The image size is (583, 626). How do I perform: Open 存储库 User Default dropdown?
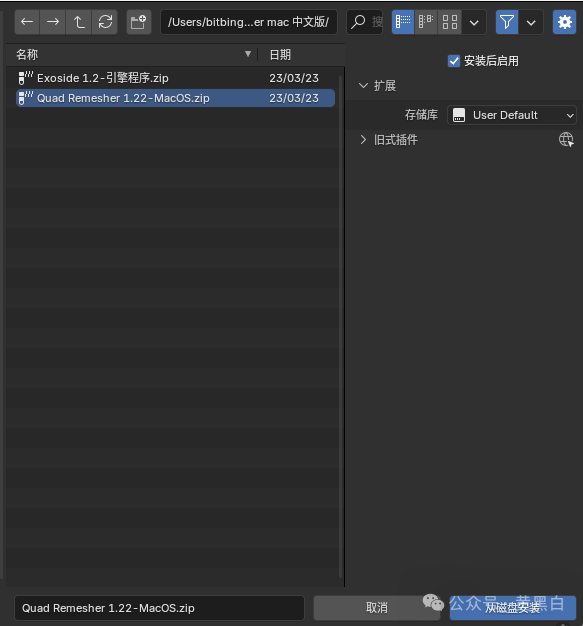click(x=512, y=115)
